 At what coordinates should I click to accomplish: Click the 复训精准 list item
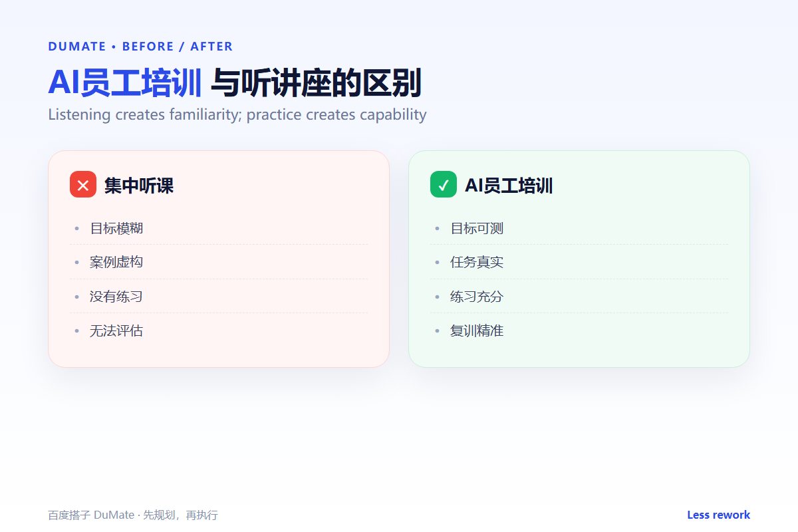[x=579, y=330]
